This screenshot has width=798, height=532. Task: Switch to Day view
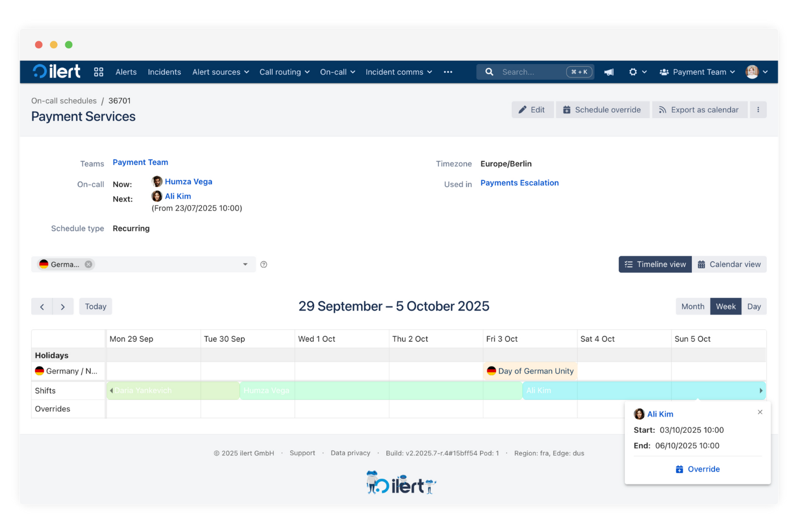pos(754,306)
